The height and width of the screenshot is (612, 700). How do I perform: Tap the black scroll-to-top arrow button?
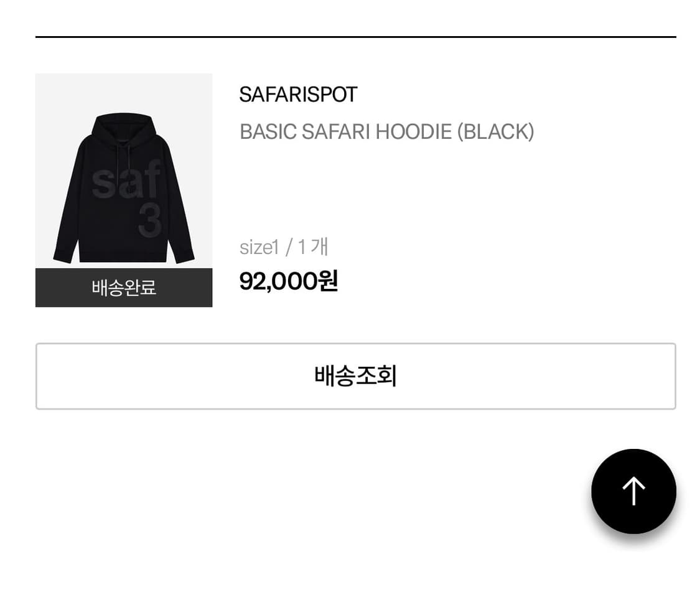tap(633, 491)
